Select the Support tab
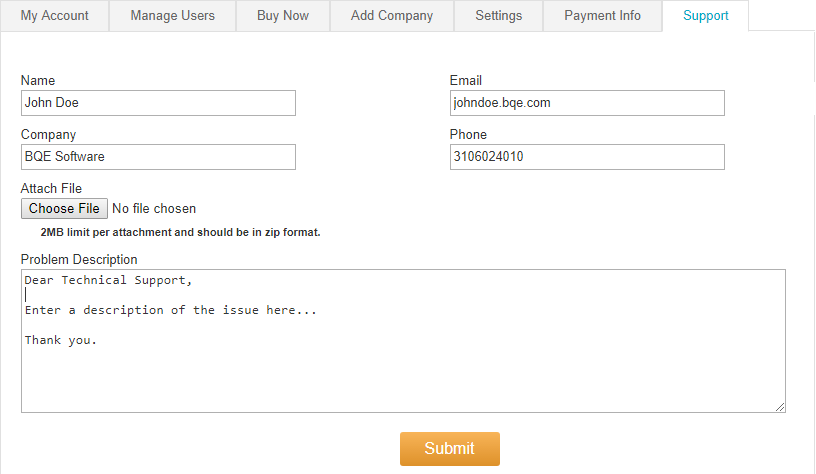 coord(706,16)
